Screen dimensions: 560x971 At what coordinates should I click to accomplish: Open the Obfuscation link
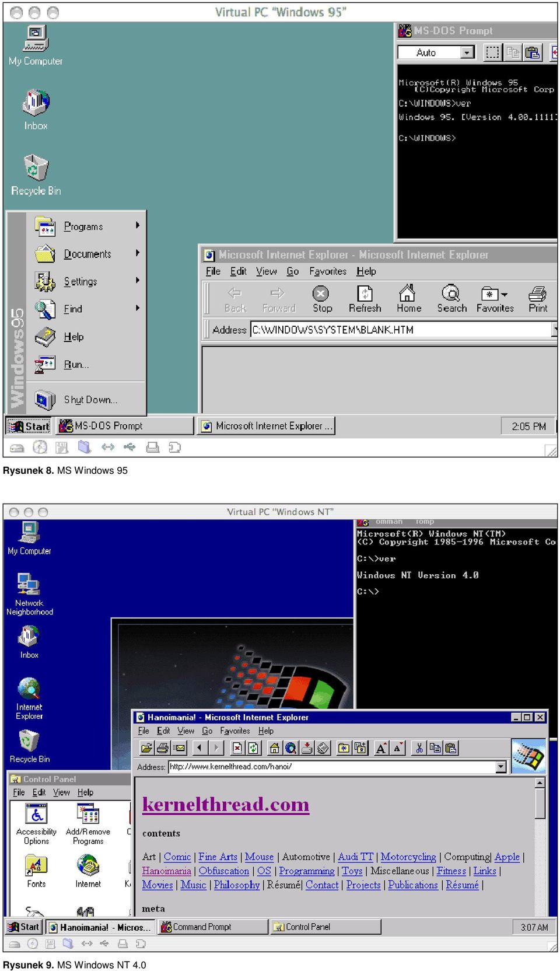tap(223, 871)
